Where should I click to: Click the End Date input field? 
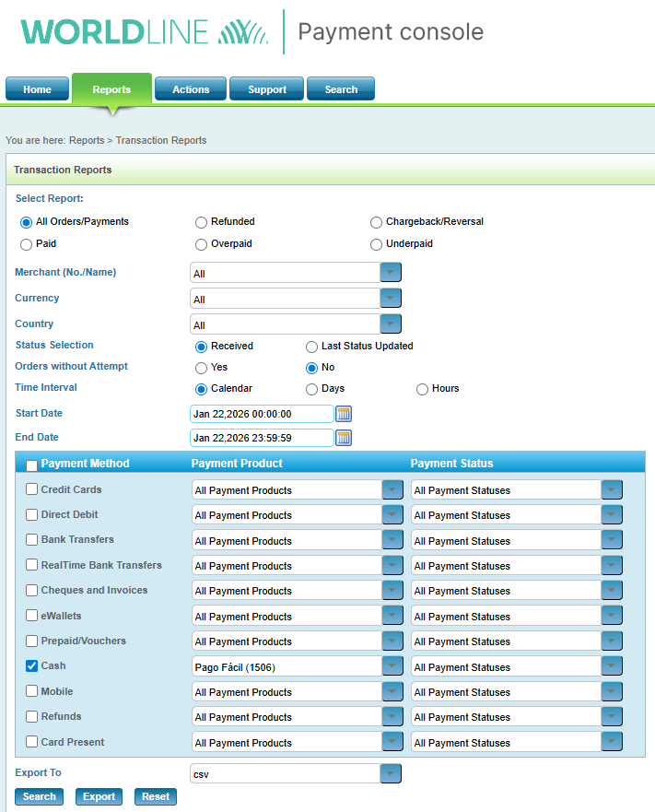tap(262, 438)
